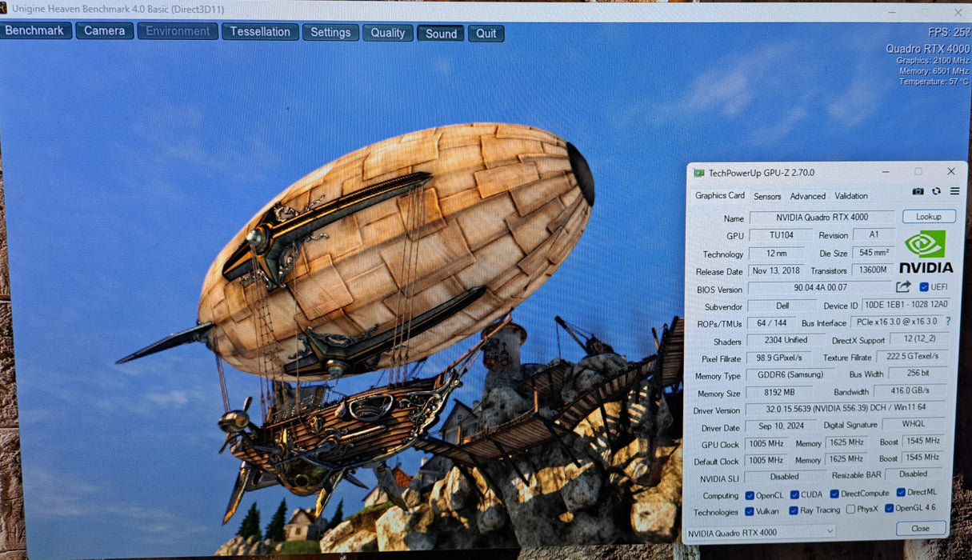972x560 pixels.
Task: Toggle the CUDA checkbox
Action: pos(794,494)
